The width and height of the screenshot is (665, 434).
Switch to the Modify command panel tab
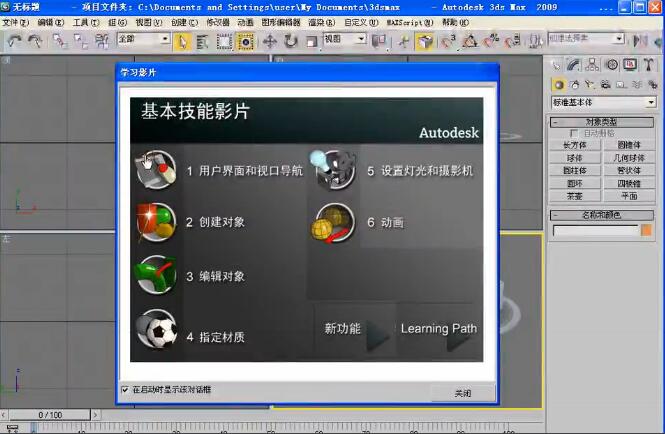coord(573,65)
